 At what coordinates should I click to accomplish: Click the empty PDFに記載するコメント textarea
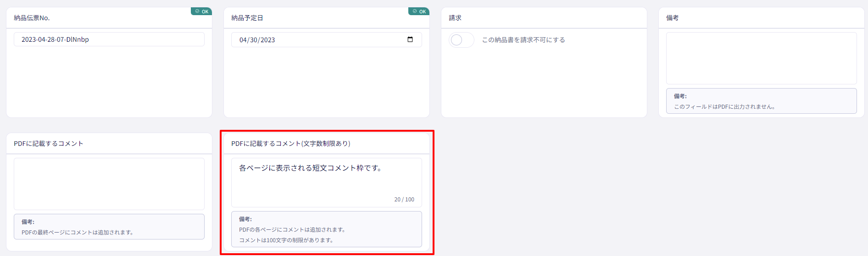point(109,184)
